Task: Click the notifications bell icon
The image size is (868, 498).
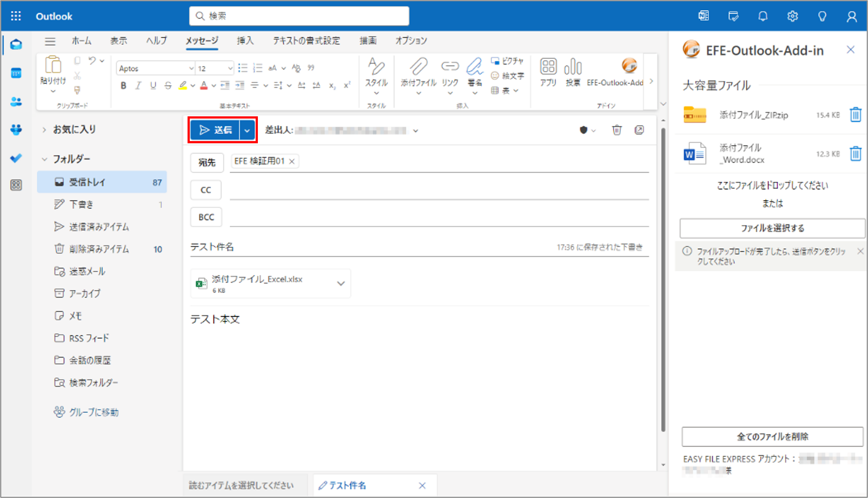Action: pos(763,16)
